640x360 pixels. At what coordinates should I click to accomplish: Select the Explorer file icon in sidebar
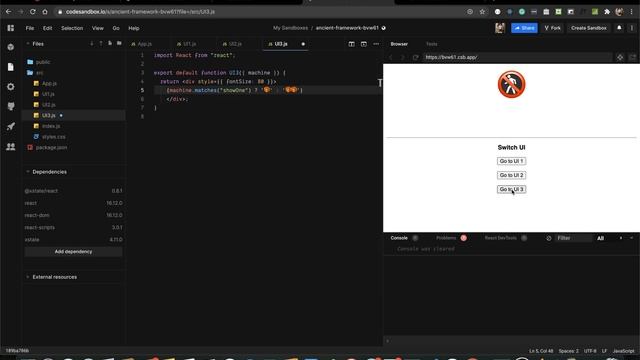pyautogui.click(x=11, y=67)
